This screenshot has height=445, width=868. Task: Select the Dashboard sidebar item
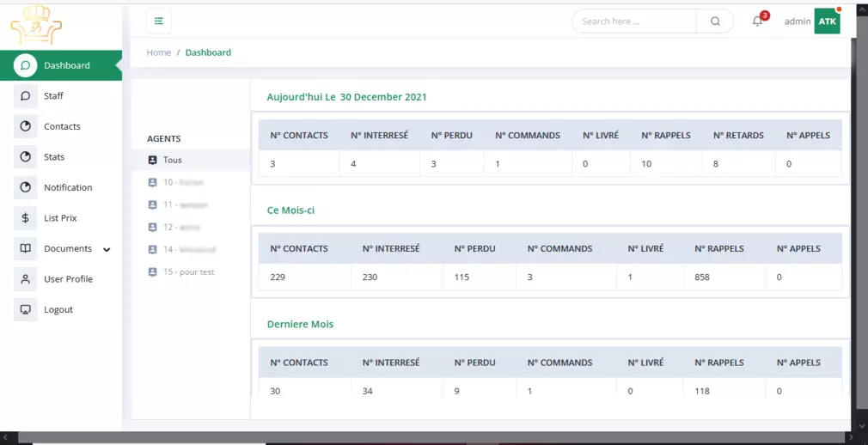coord(66,65)
